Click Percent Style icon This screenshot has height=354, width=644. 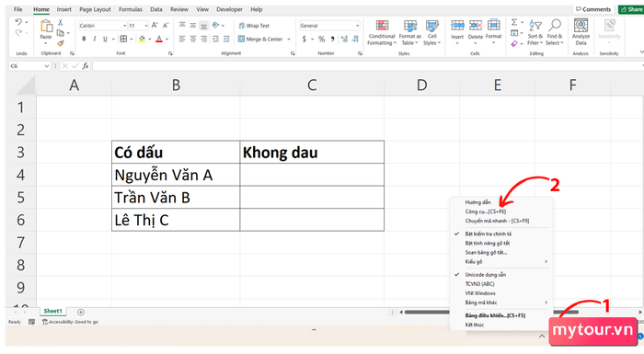click(x=322, y=39)
